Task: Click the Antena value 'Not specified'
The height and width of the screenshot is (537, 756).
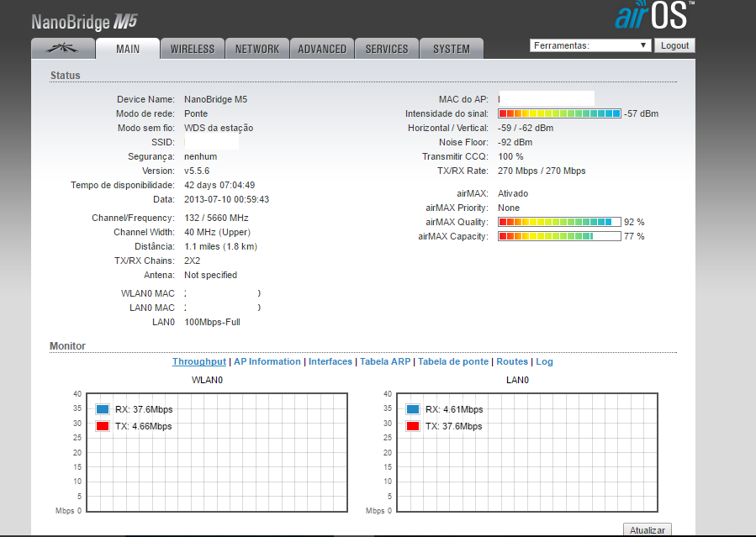Action: (x=211, y=275)
